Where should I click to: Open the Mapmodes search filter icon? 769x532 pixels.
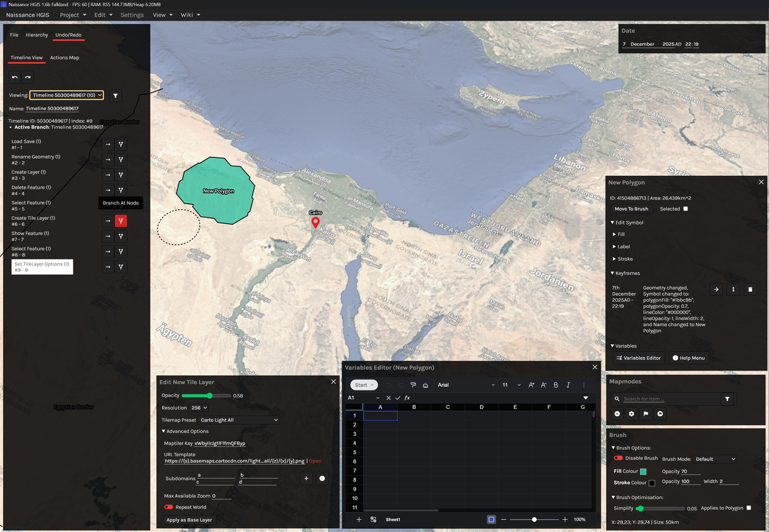coord(728,399)
